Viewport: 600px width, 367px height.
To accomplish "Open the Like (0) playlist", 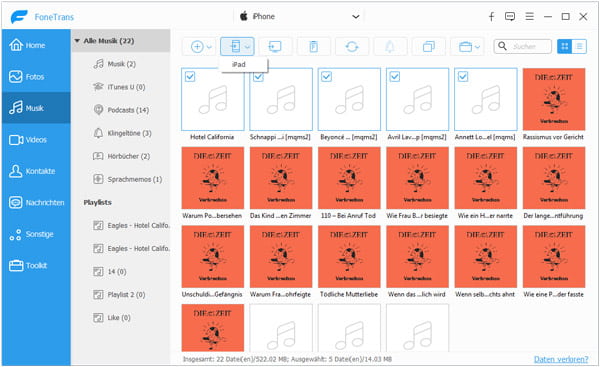I will click(112, 318).
